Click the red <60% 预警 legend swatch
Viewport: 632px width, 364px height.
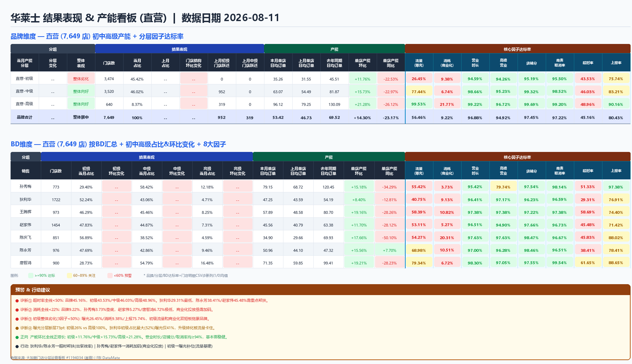tap(110, 276)
